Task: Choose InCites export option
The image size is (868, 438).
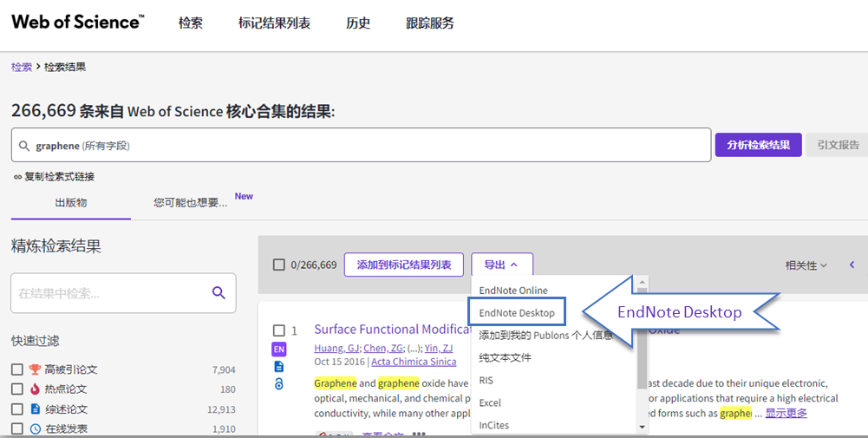Action: 493,425
